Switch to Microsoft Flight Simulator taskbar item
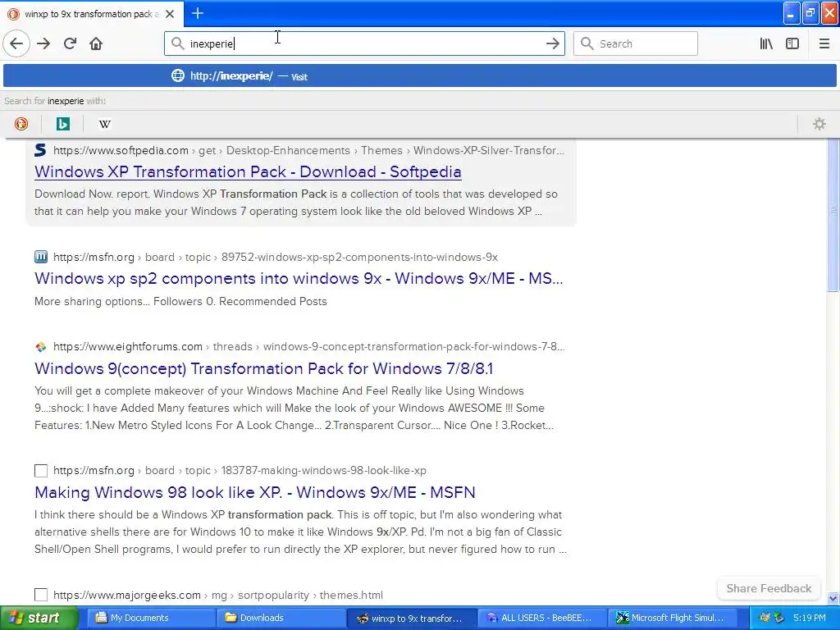Image resolution: width=840 pixels, height=630 pixels. tap(671, 618)
